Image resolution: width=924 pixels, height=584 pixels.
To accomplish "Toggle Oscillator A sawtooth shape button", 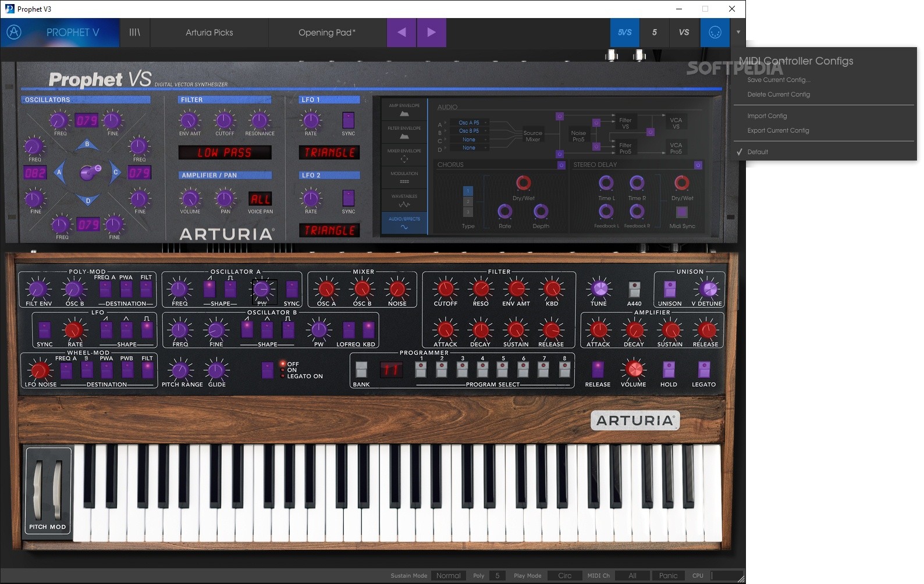I will tap(209, 289).
